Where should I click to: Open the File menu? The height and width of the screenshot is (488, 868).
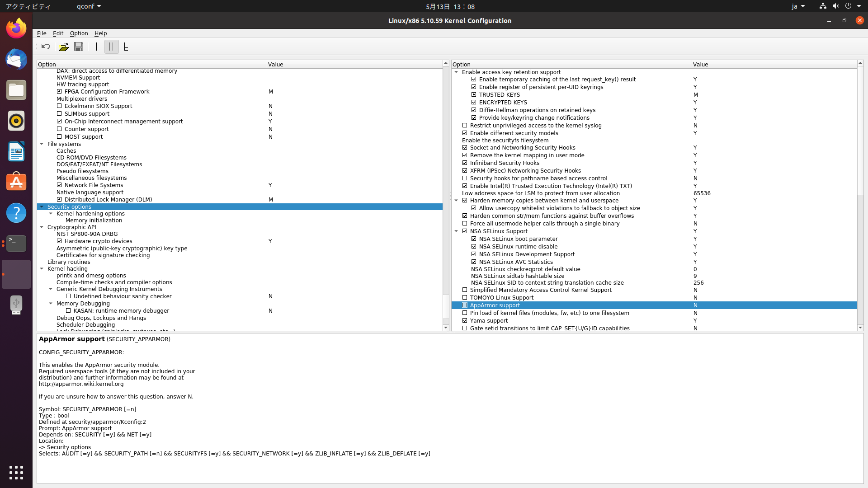tap(42, 33)
